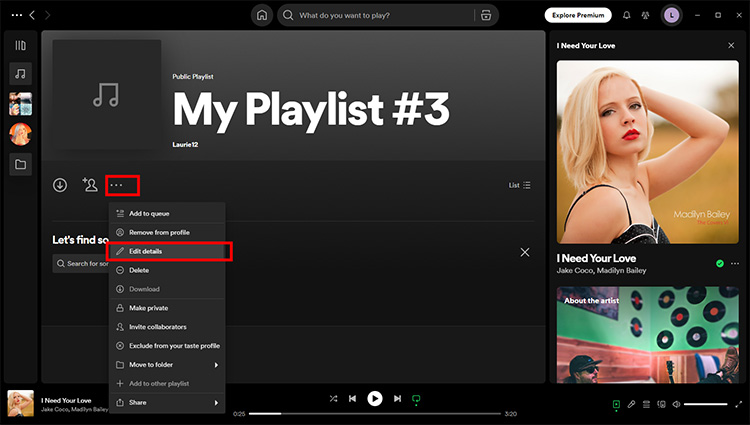Open the notifications bell
The height and width of the screenshot is (425, 750).
point(626,15)
